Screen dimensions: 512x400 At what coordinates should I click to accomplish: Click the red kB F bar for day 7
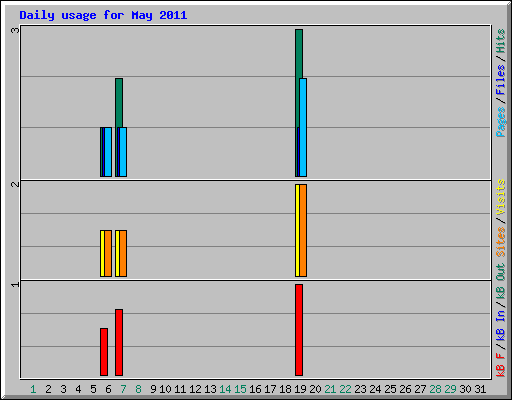point(119,342)
